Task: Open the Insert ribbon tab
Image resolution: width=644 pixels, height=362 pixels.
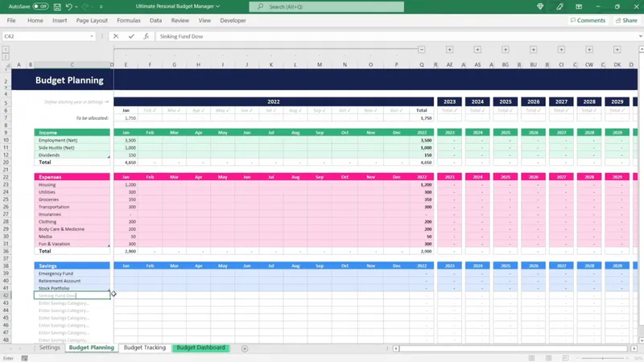Action: [60, 21]
